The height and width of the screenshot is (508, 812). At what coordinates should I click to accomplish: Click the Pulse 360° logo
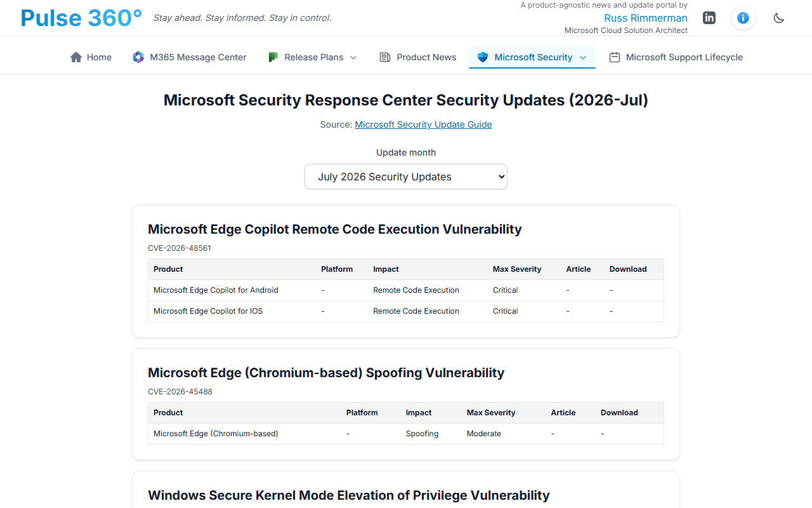pyautogui.click(x=81, y=18)
